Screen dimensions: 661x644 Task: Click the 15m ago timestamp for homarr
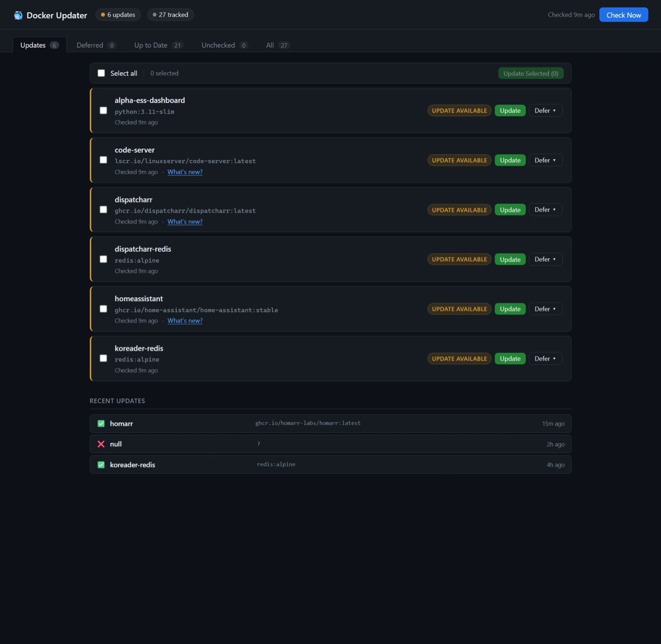pos(553,424)
